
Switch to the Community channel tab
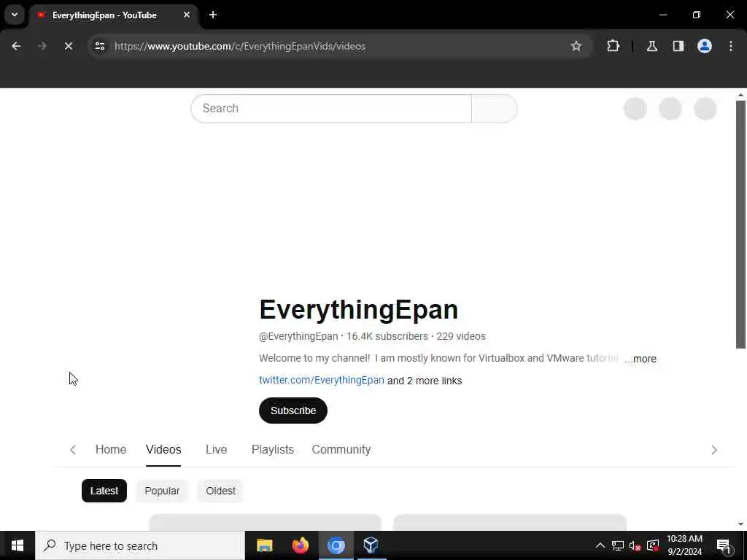(x=341, y=449)
